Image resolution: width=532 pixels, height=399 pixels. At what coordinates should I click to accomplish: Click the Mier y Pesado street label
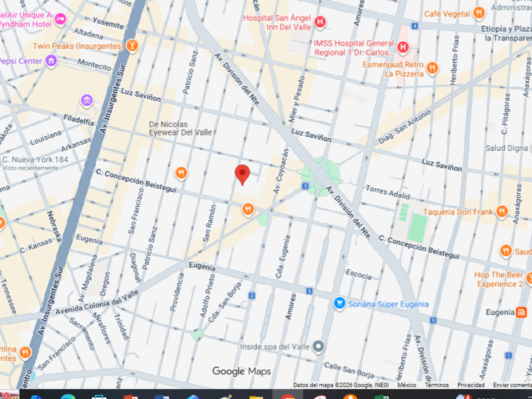(x=296, y=99)
